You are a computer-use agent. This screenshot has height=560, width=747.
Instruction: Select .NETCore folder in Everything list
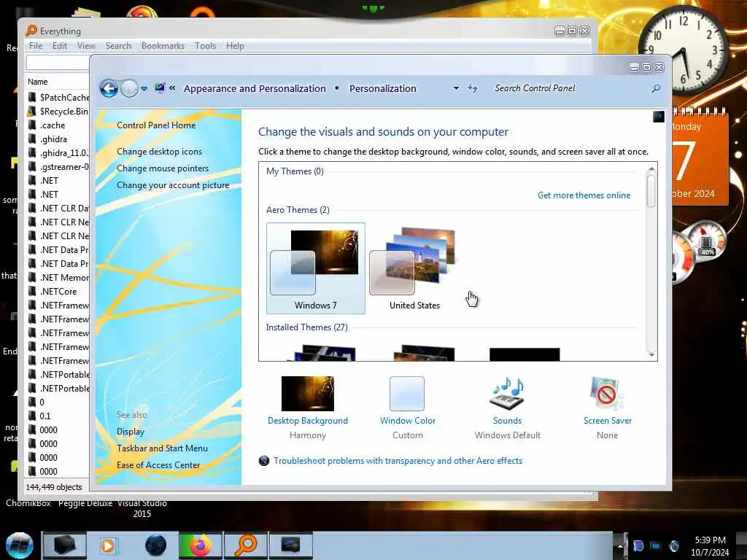tap(58, 292)
